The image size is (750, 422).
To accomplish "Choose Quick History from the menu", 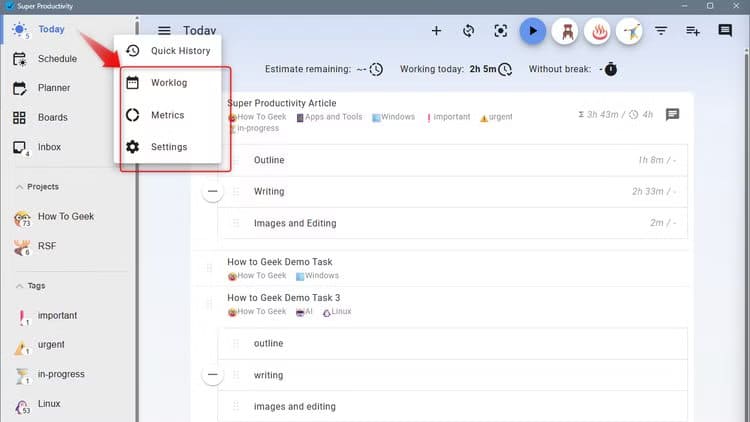I will [x=168, y=51].
